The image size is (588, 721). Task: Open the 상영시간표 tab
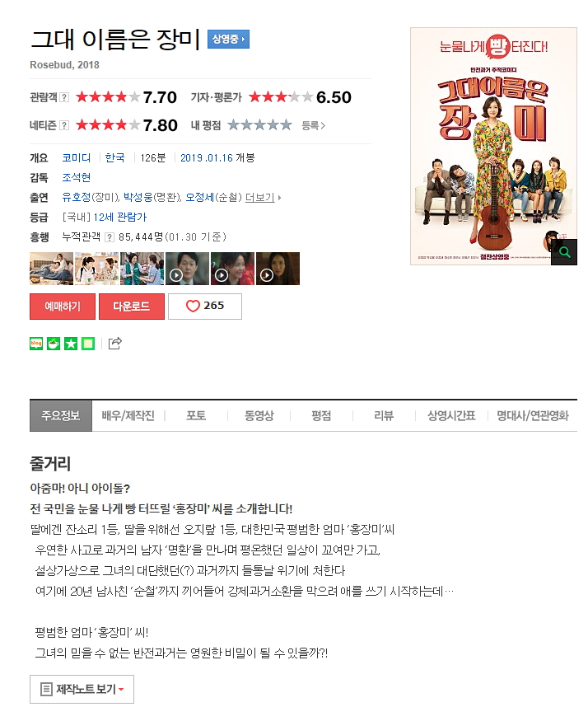[451, 415]
